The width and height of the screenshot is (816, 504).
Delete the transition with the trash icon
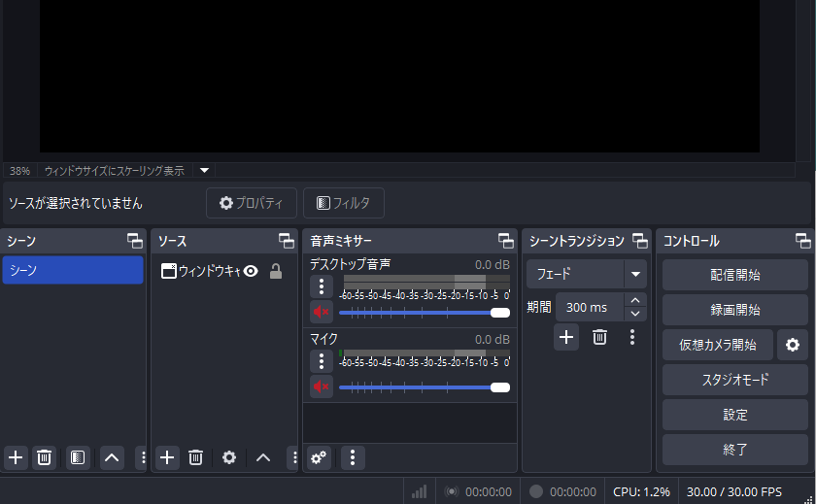coord(600,337)
